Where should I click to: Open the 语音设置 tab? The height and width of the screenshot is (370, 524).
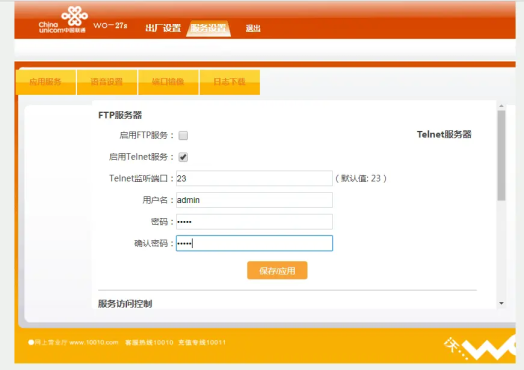tap(107, 82)
